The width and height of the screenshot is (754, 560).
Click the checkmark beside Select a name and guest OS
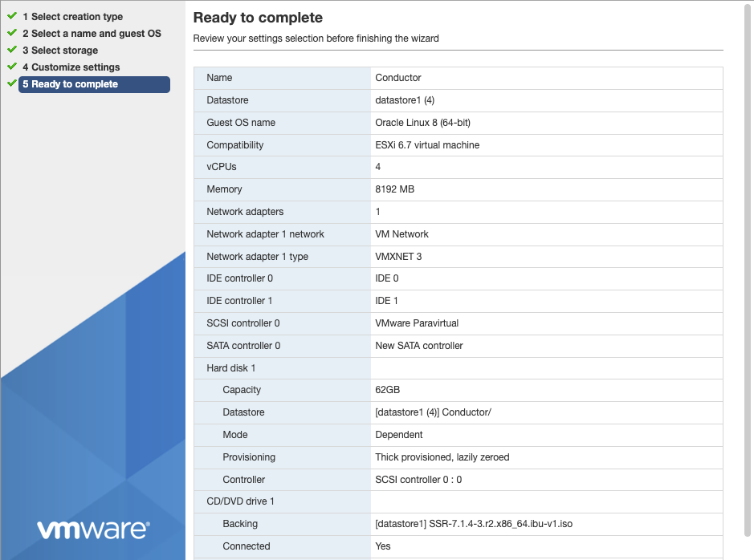pos(12,33)
